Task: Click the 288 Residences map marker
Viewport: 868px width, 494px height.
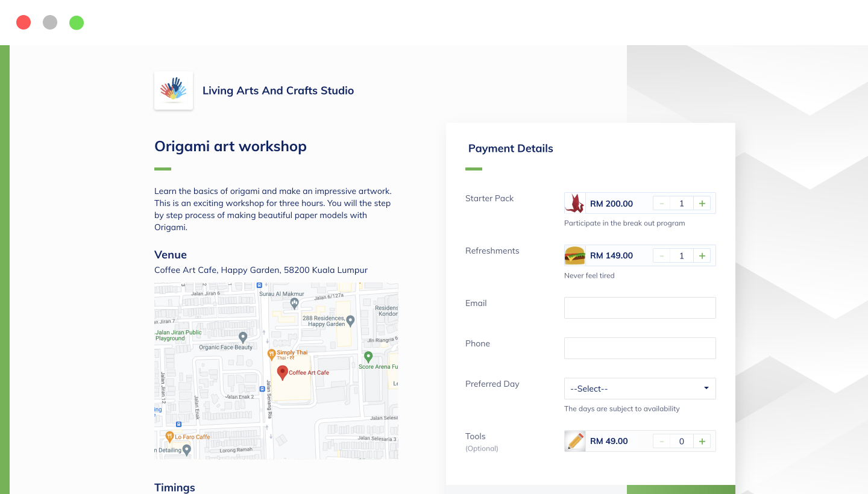Action: coord(350,320)
